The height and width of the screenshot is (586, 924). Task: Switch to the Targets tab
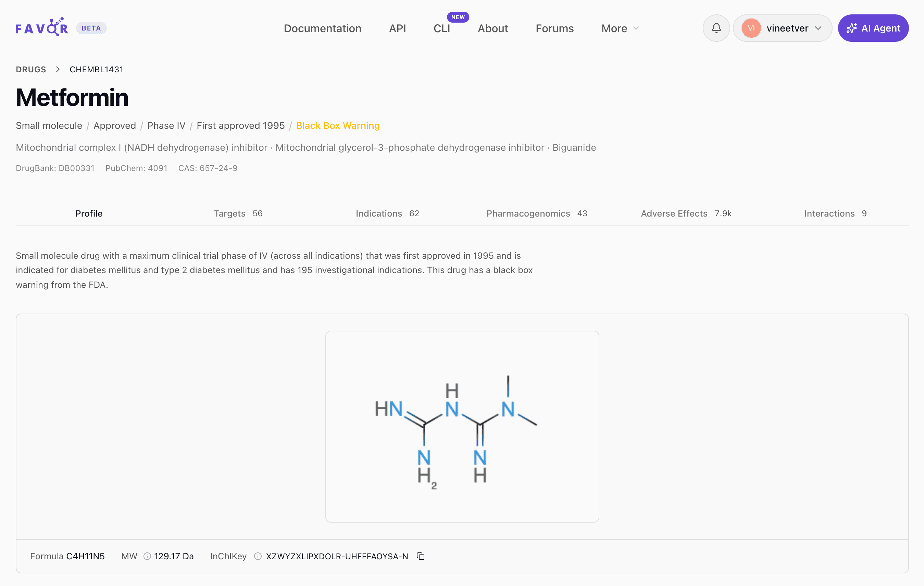pyautogui.click(x=238, y=213)
